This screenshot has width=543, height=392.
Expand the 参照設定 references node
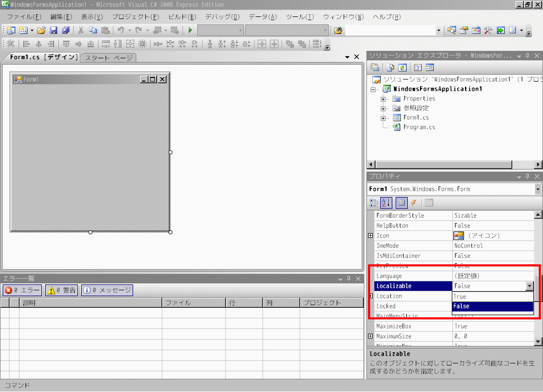pyautogui.click(x=383, y=109)
